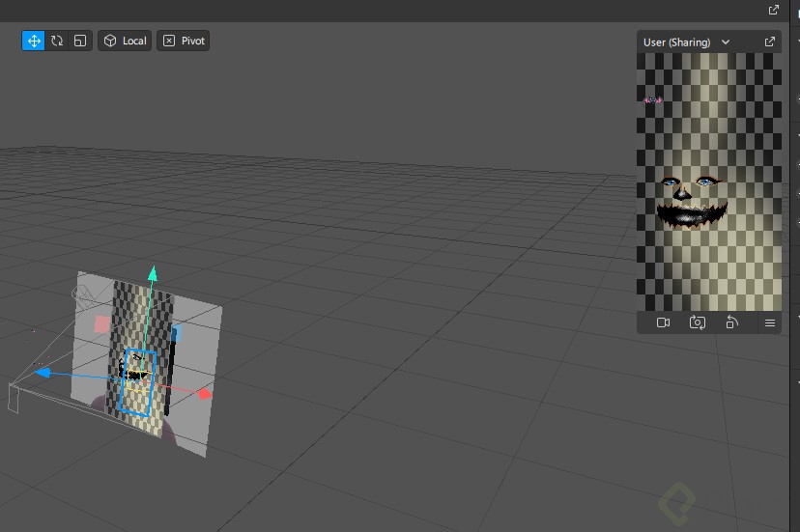Select the blue rectangle frame in scene
Viewport: 800px width, 532px height.
click(x=137, y=382)
